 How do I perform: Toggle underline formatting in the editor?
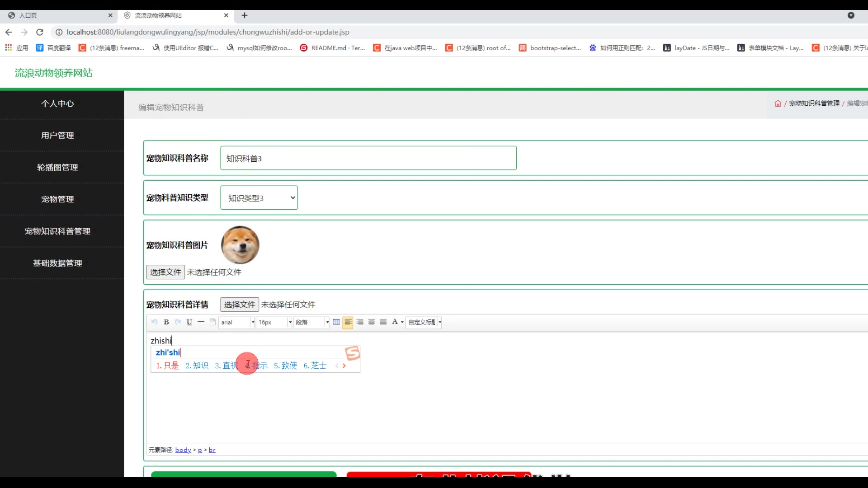click(189, 322)
